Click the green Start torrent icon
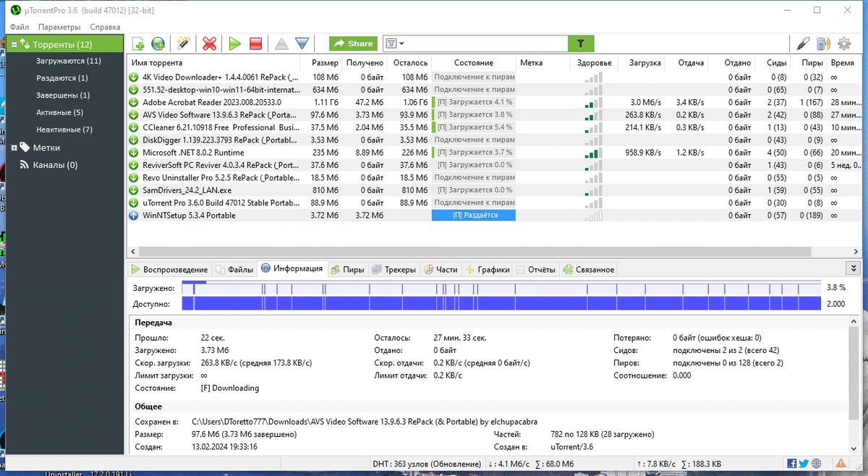868x476 pixels. [x=234, y=44]
